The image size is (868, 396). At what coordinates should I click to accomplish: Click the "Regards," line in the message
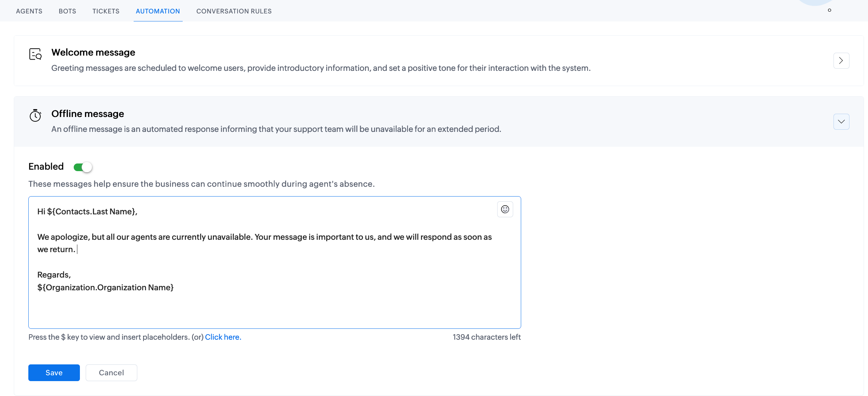tap(54, 275)
